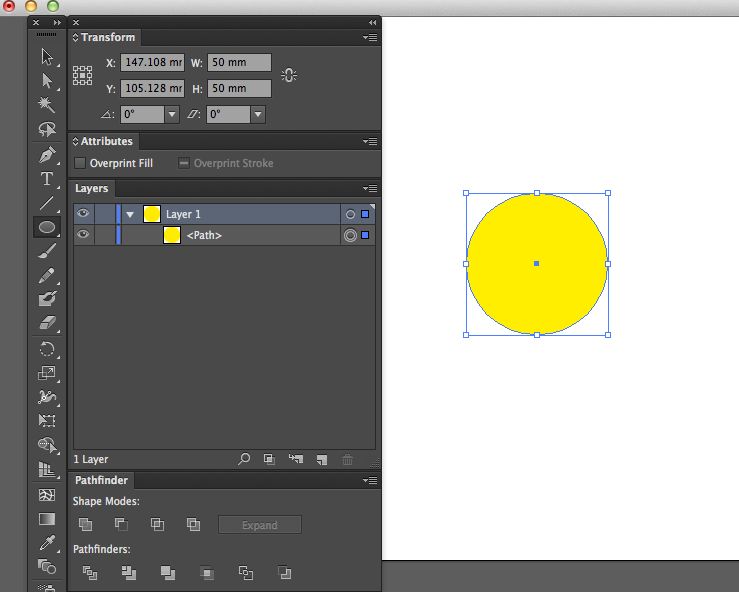Open the Transform panel flyout menu
Image resolution: width=739 pixels, height=592 pixels.
pyautogui.click(x=370, y=37)
